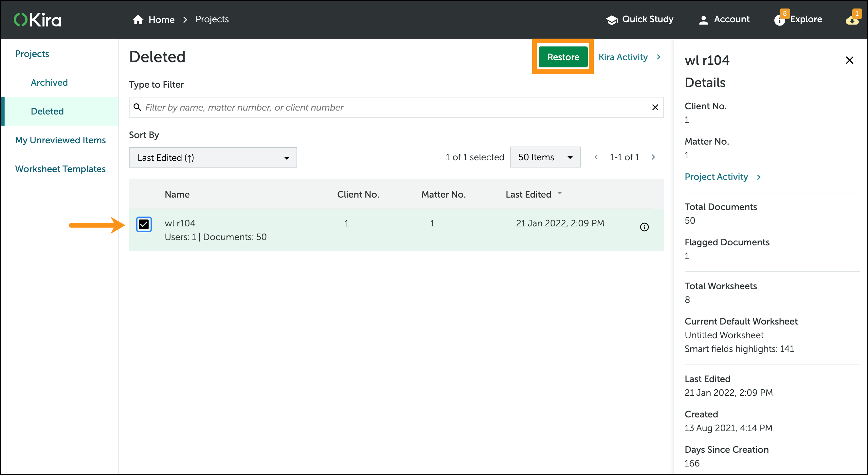Open the Archived sidebar item
Viewport: 868px width, 475px height.
[x=49, y=82]
